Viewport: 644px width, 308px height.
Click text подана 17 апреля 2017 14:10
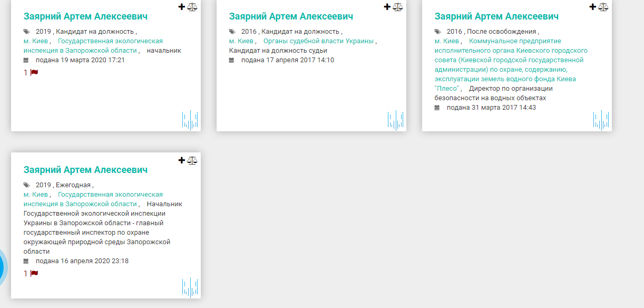coord(288,60)
